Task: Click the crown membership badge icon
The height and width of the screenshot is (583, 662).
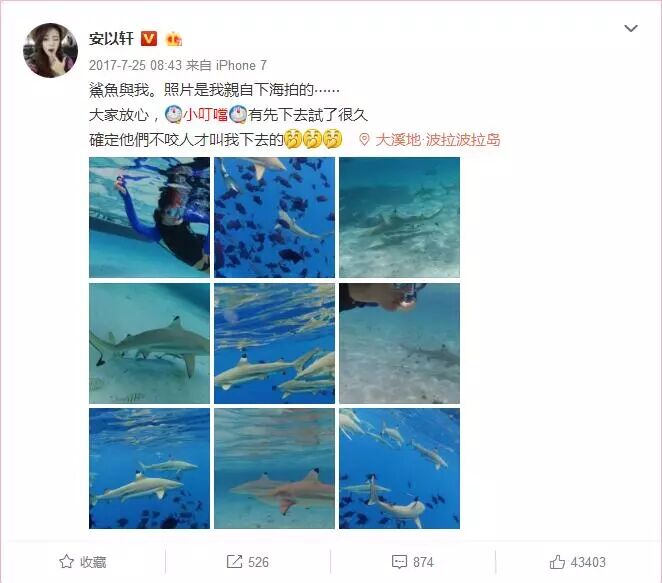Action: (174, 39)
